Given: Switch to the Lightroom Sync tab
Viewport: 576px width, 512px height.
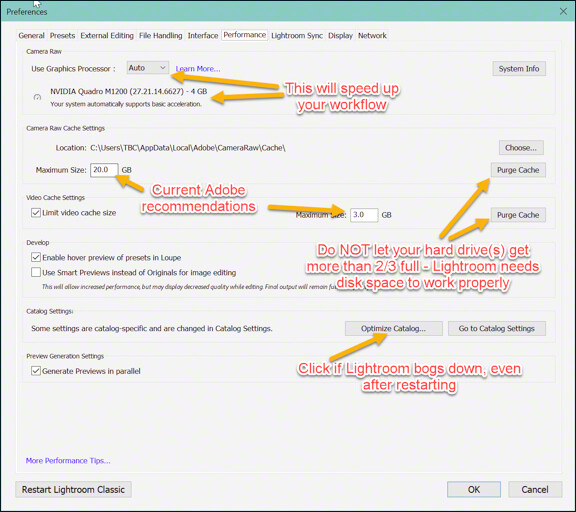Looking at the screenshot, I should point(297,36).
